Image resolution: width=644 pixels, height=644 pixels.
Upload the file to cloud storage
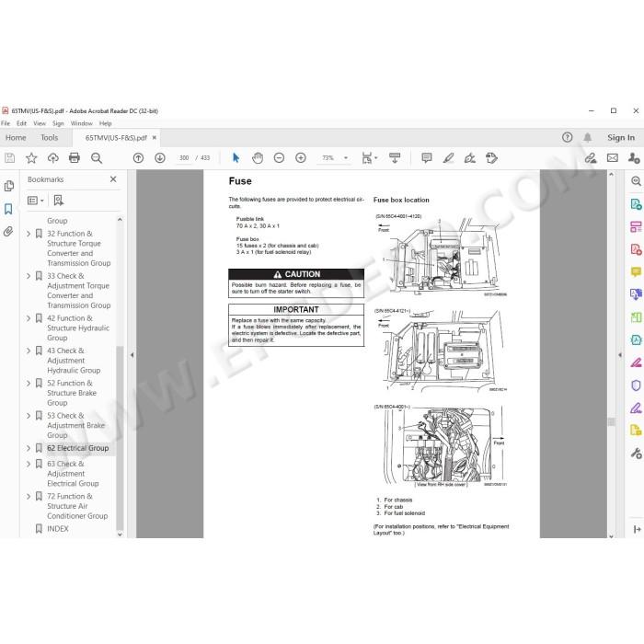click(53, 158)
